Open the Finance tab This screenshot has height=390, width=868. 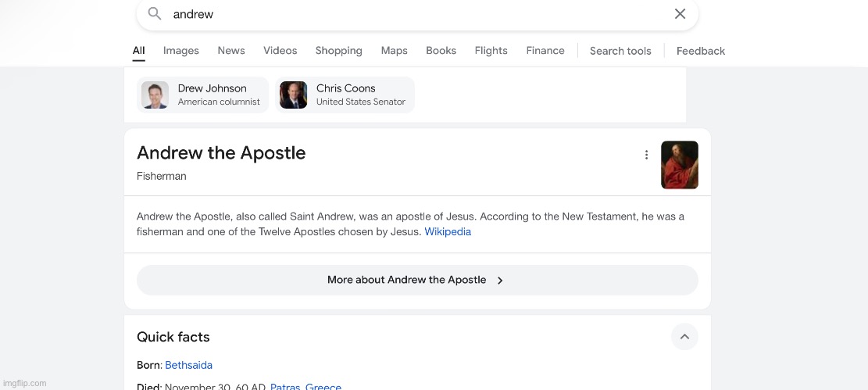click(x=545, y=51)
